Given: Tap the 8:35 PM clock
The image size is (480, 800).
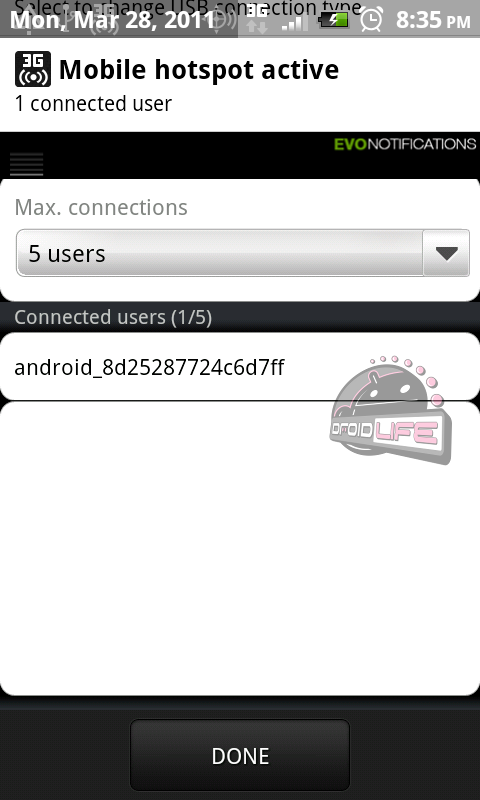Looking at the screenshot, I should (433, 20).
